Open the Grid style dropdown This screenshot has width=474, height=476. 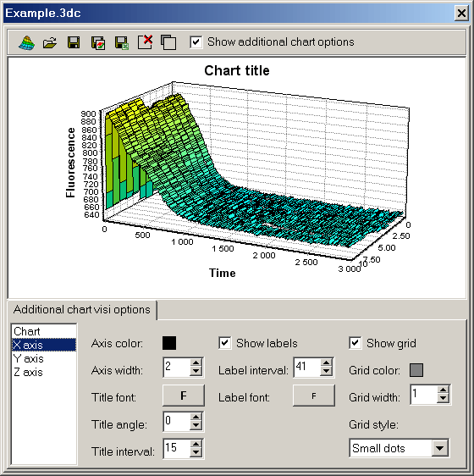coord(439,448)
